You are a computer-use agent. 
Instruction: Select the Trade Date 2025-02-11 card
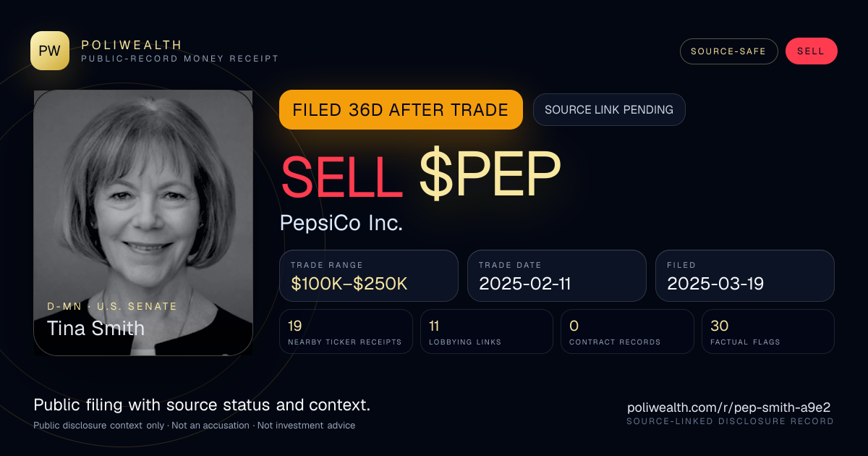[557, 276]
